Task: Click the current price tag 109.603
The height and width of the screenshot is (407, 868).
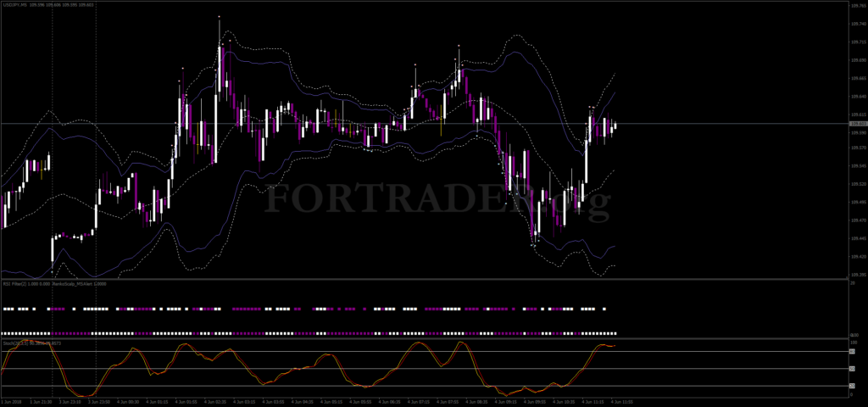Action: point(857,124)
